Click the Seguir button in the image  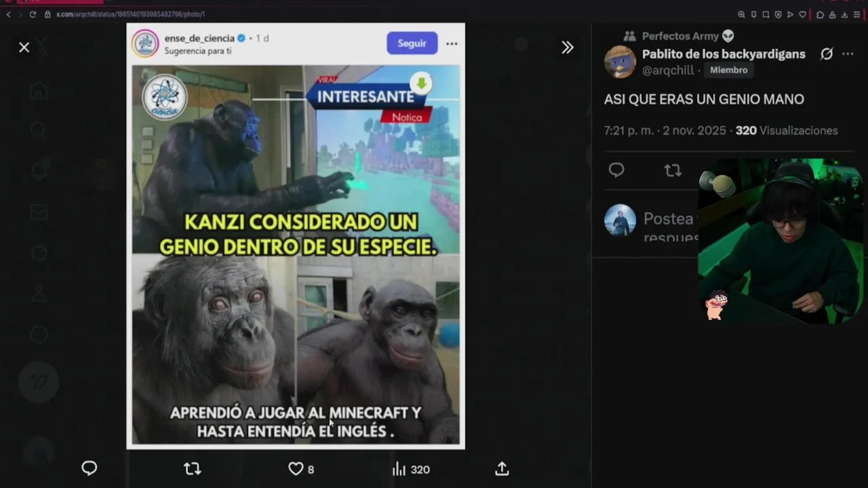tap(412, 43)
